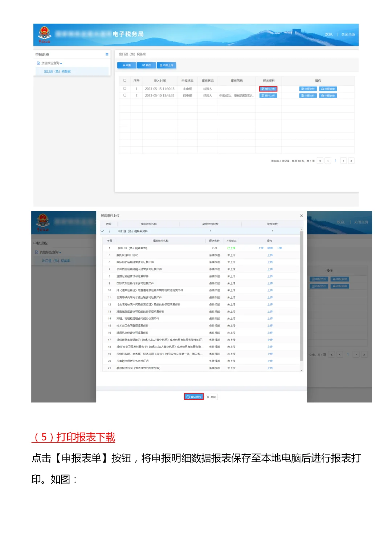Download the uploaded 《出口退（免）税备案表》

(x=279, y=248)
